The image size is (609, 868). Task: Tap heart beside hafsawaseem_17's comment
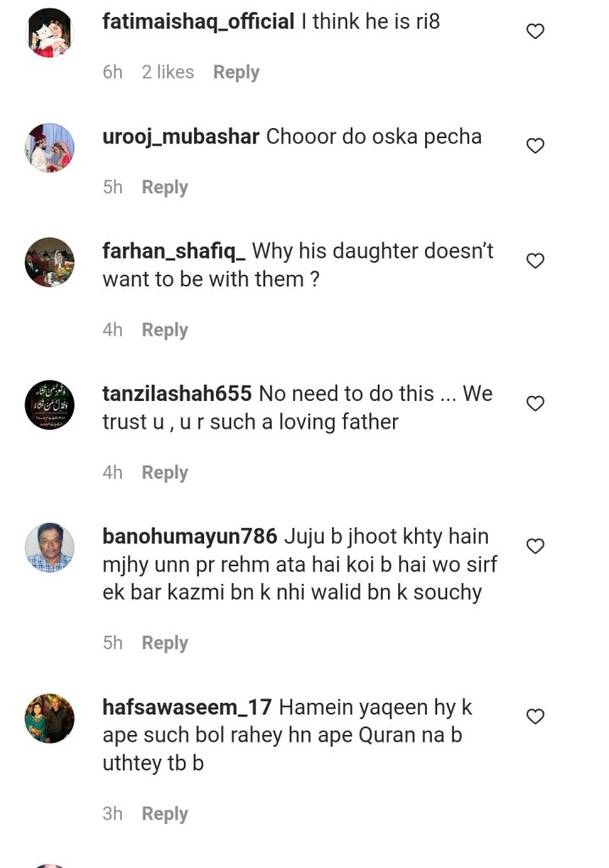534,717
